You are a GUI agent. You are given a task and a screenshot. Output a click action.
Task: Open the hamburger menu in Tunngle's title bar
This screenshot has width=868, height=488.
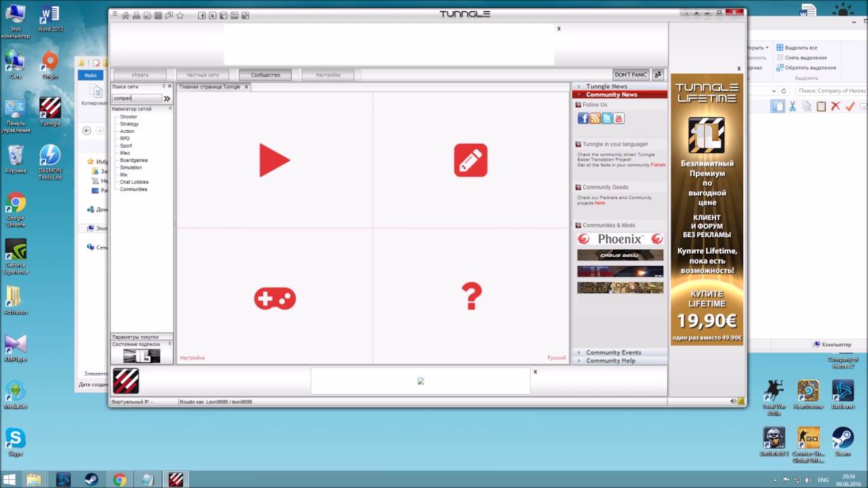115,14
